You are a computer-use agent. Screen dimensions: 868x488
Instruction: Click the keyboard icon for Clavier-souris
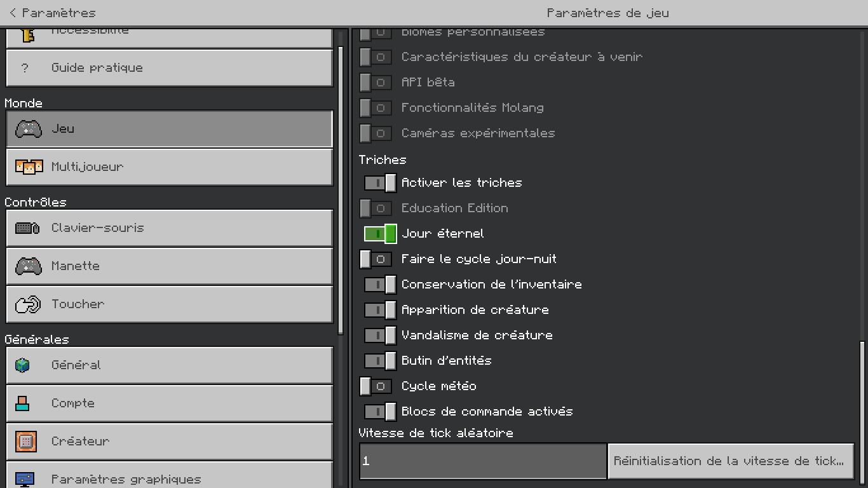[x=28, y=228]
